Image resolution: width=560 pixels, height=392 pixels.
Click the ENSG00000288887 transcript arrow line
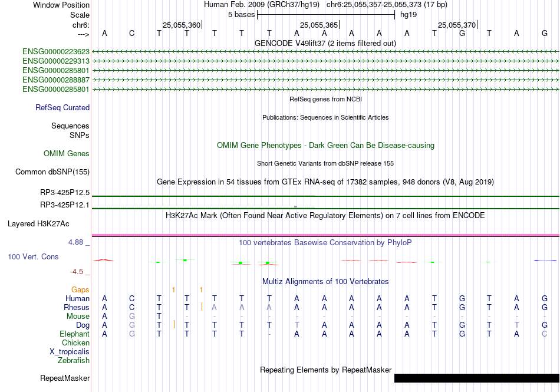click(325, 80)
